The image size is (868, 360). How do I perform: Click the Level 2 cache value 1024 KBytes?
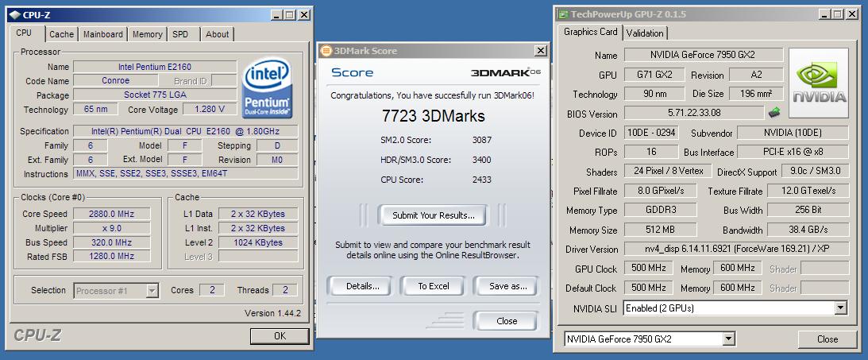258,242
